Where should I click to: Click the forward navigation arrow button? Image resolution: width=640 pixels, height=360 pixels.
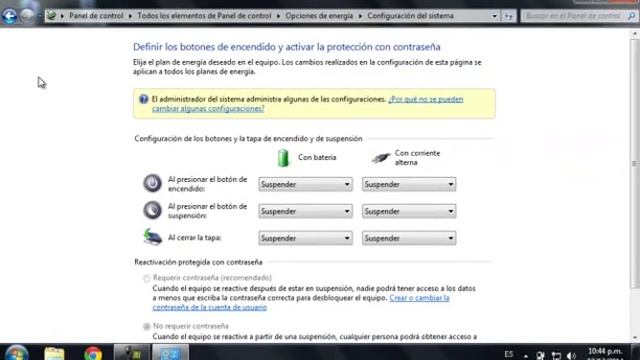click(x=27, y=16)
